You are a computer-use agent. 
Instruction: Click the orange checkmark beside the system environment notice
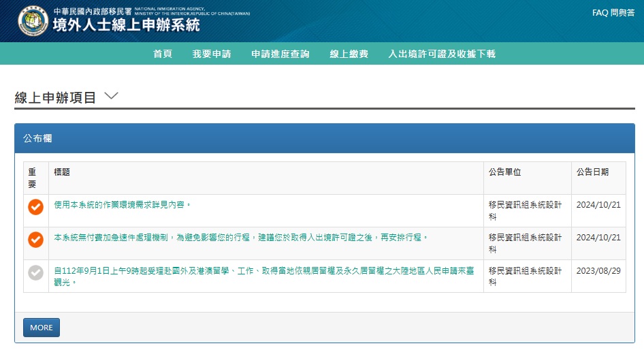[x=35, y=207]
